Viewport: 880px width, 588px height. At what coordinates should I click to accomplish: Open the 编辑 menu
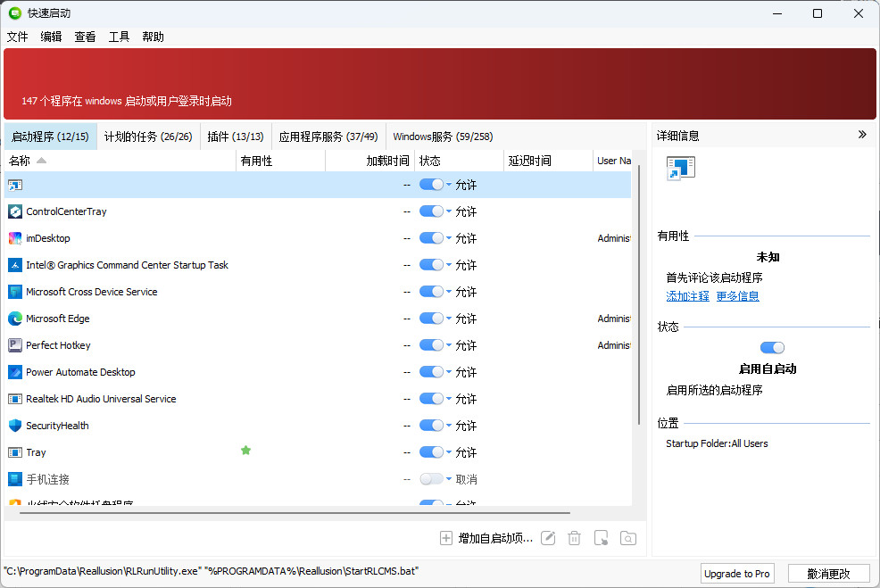51,37
